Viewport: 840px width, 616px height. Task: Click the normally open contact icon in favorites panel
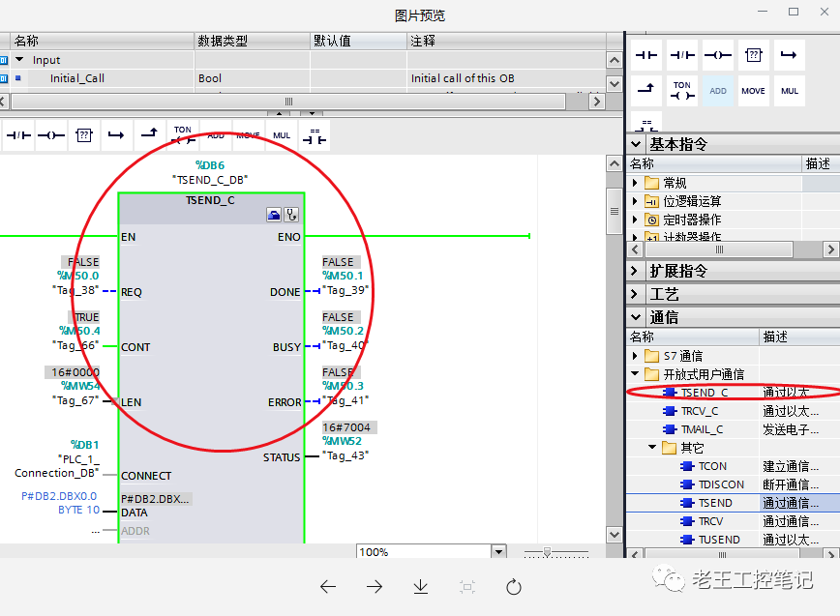(646, 55)
